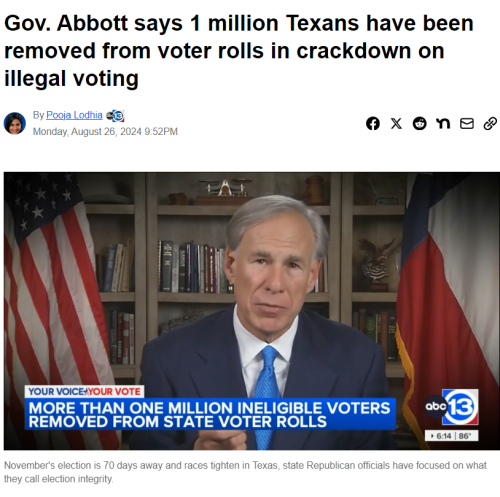Share the article on Facebook

pos(373,124)
